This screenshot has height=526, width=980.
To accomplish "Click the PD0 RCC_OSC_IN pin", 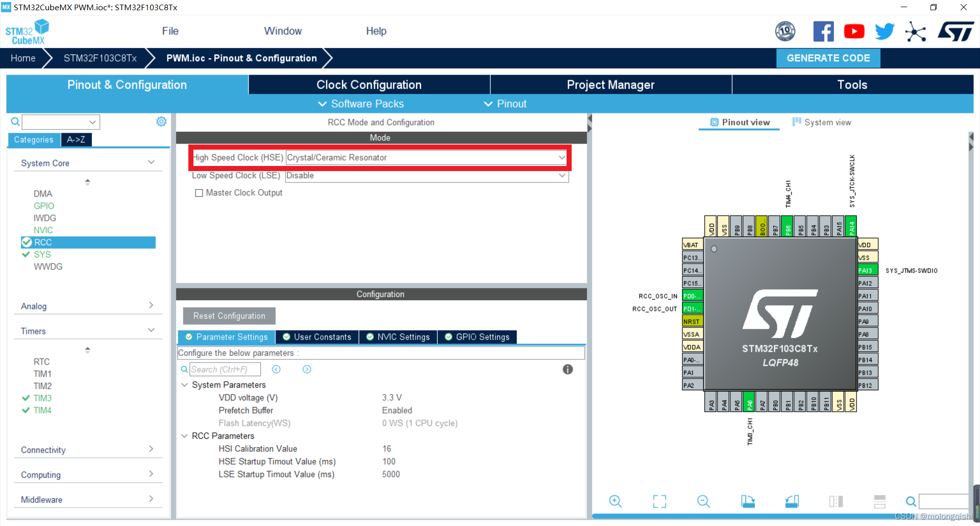I will (x=693, y=296).
